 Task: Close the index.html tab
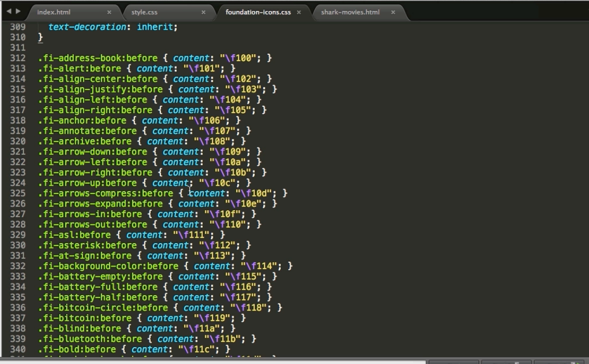[109, 12]
